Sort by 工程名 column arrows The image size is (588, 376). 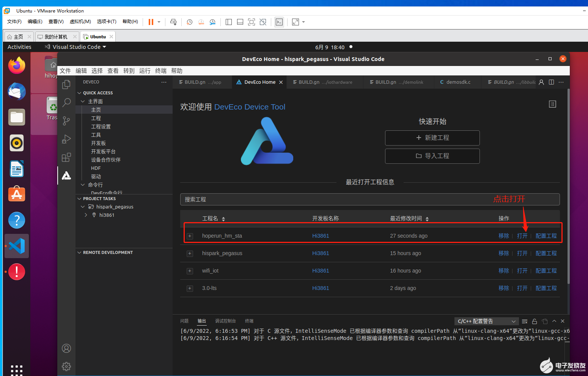point(223,219)
